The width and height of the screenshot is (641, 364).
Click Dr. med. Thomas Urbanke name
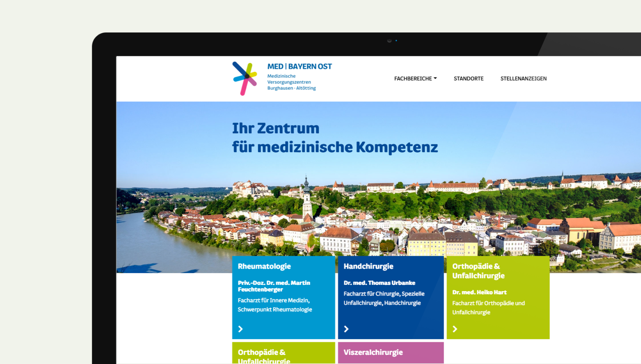379,283
